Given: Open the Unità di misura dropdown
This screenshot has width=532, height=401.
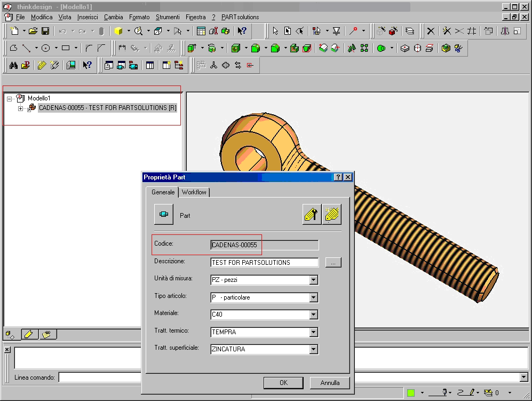Looking at the screenshot, I should click(x=314, y=280).
